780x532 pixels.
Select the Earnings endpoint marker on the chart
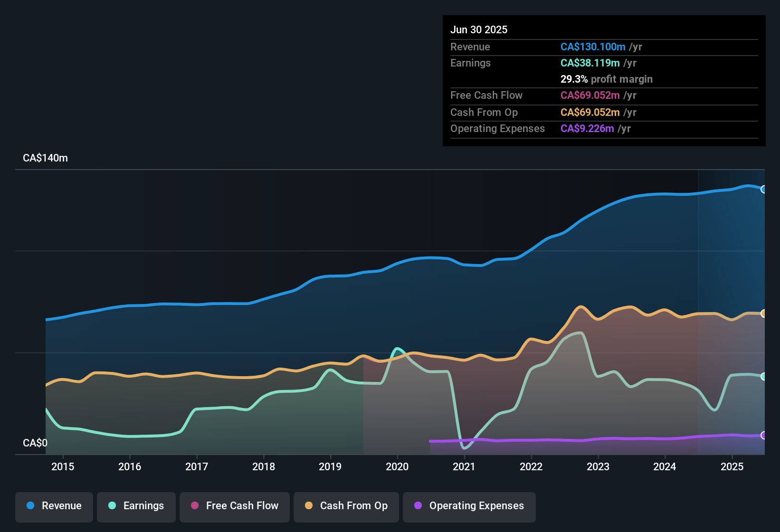763,377
